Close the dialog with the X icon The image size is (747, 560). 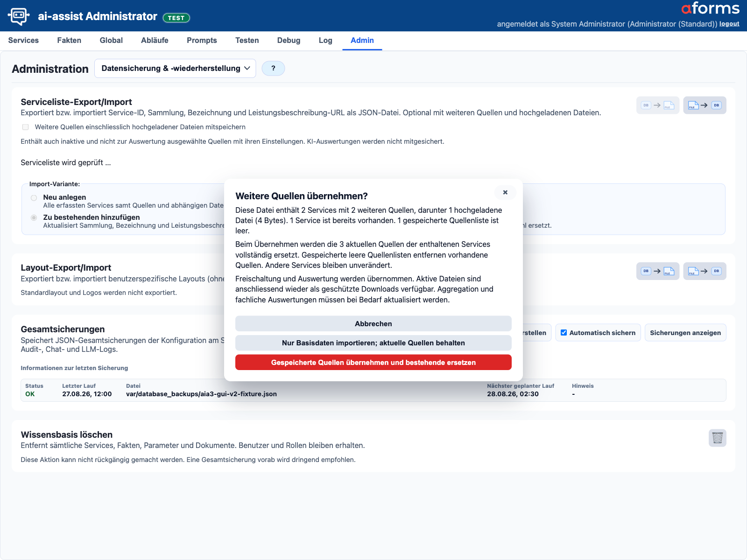[505, 192]
